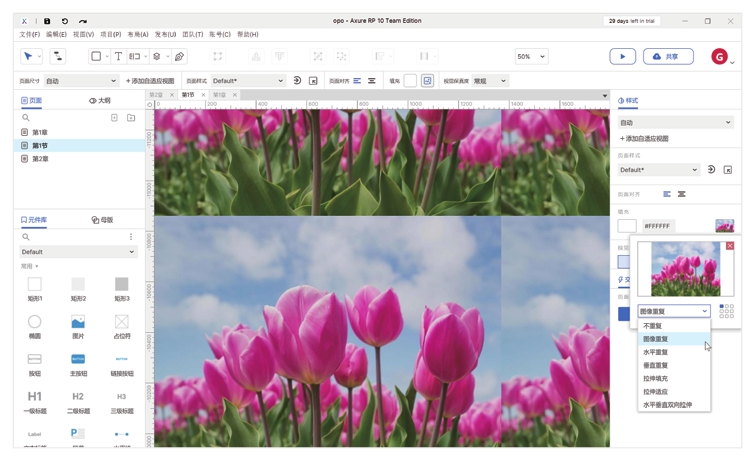
Task: Click the white 填充 color swatch in toolbar
Action: pyautogui.click(x=410, y=81)
